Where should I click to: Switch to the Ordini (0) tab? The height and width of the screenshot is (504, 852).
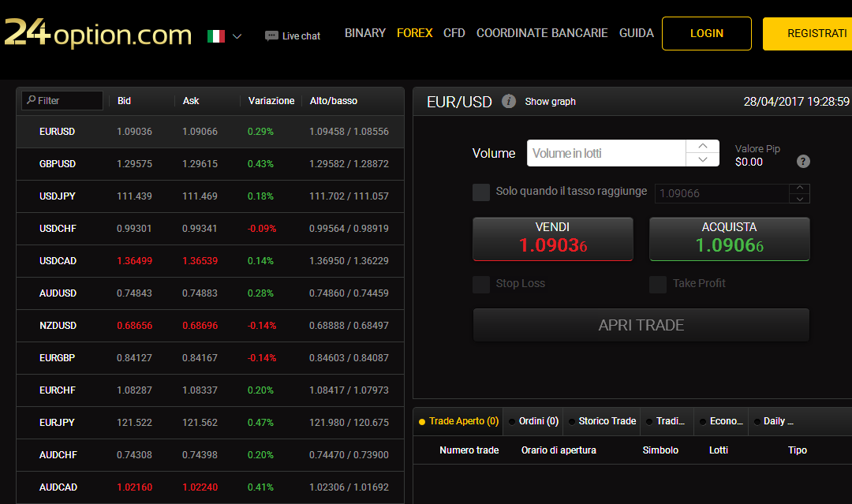point(533,421)
